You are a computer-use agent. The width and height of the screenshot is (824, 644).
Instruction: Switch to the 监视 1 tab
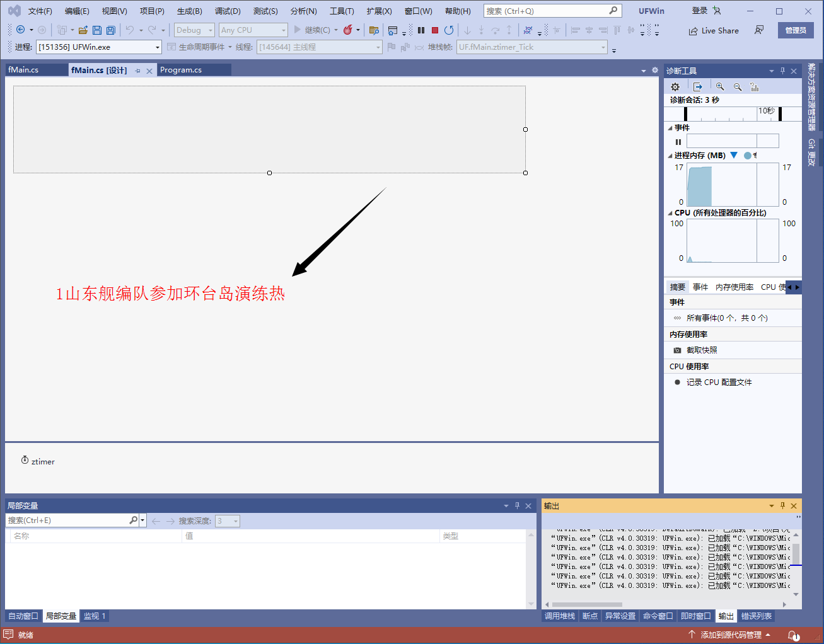point(95,616)
